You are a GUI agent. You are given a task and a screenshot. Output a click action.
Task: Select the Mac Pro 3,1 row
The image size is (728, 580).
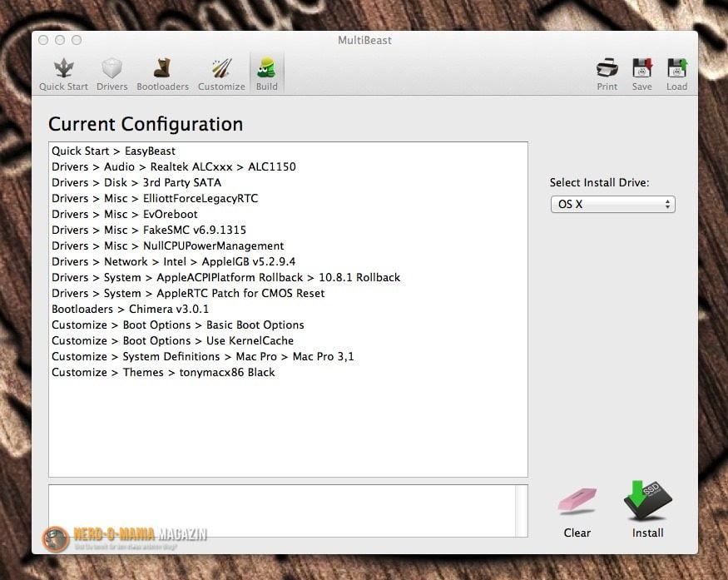pos(288,356)
